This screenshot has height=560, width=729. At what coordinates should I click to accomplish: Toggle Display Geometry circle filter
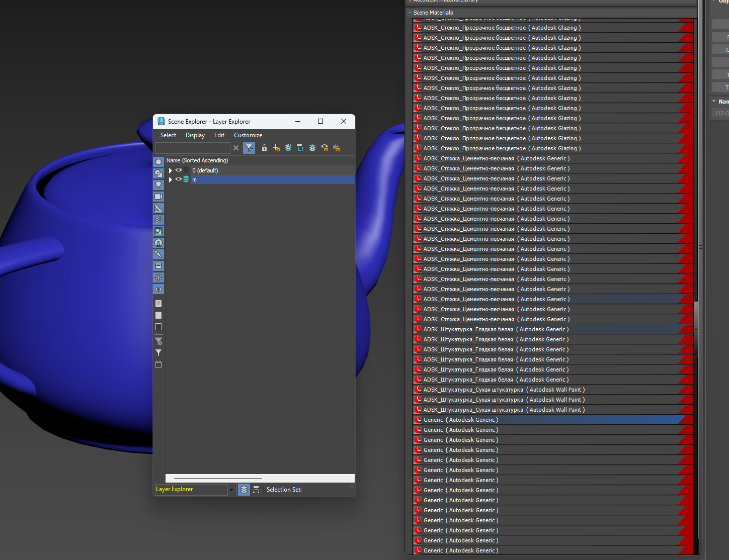158,162
